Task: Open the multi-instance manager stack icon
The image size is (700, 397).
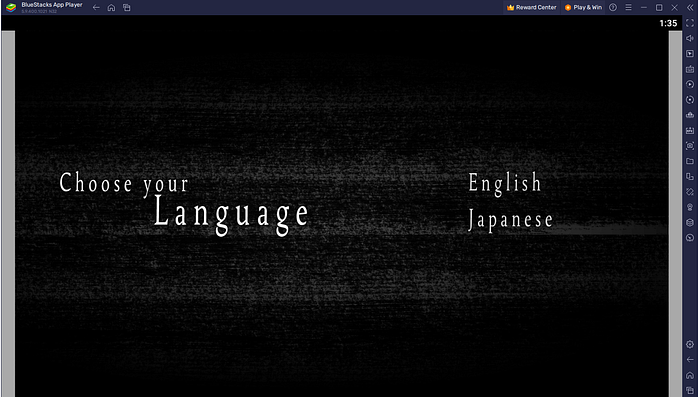Action: click(x=690, y=222)
